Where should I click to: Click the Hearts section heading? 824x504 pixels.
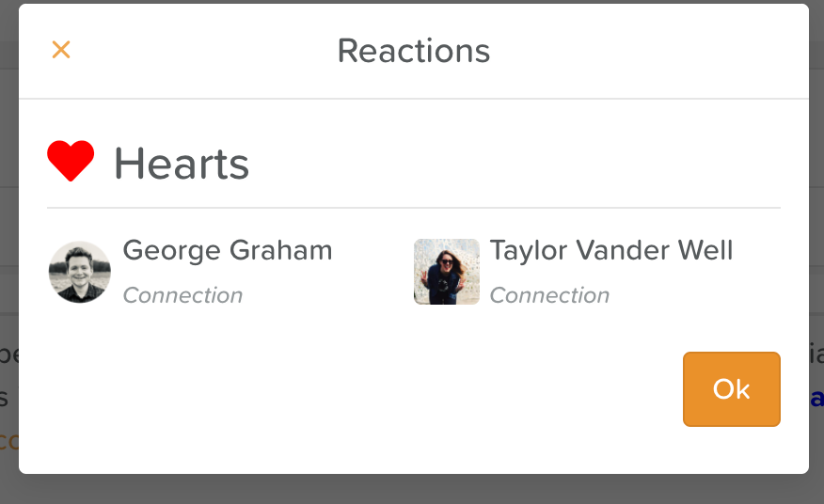182,165
